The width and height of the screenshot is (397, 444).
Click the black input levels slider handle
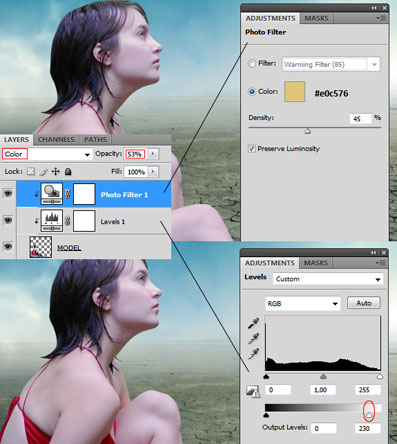(266, 377)
